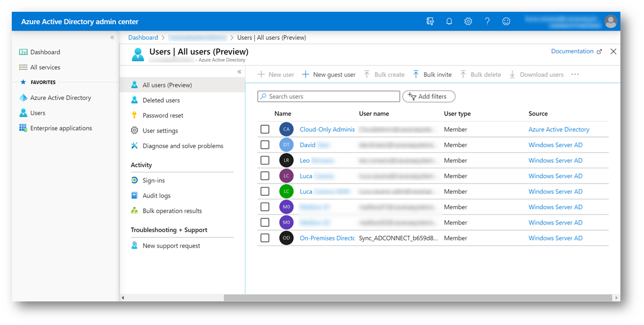Sort by the User type column header
644x325 pixels.
pyautogui.click(x=457, y=114)
